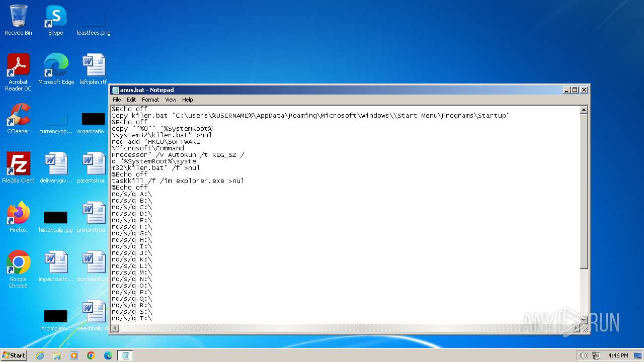Launch Firefox from the desktop
Screen dimensions: 644x362
pos(18,217)
